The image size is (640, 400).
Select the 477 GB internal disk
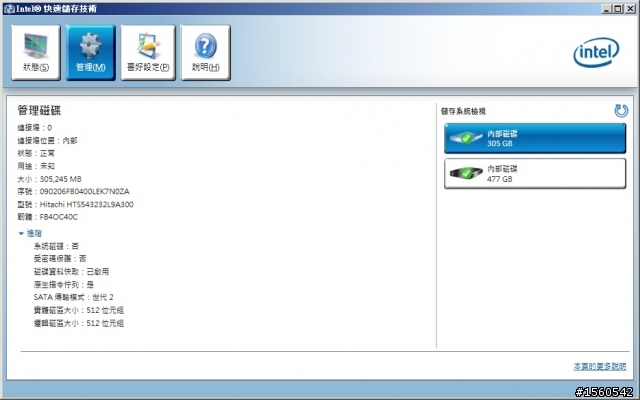tap(535, 173)
